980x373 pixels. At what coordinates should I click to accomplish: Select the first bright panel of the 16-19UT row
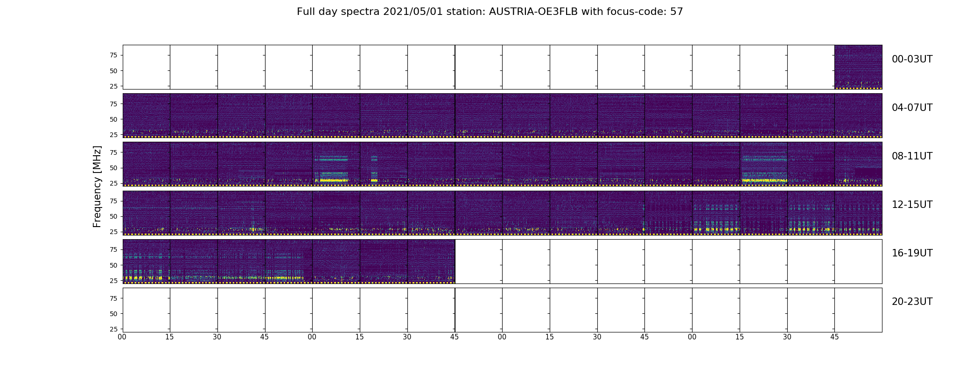coord(146,262)
